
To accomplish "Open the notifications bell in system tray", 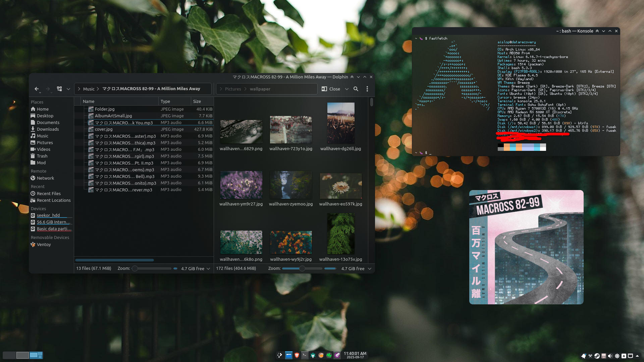I will coord(584,356).
